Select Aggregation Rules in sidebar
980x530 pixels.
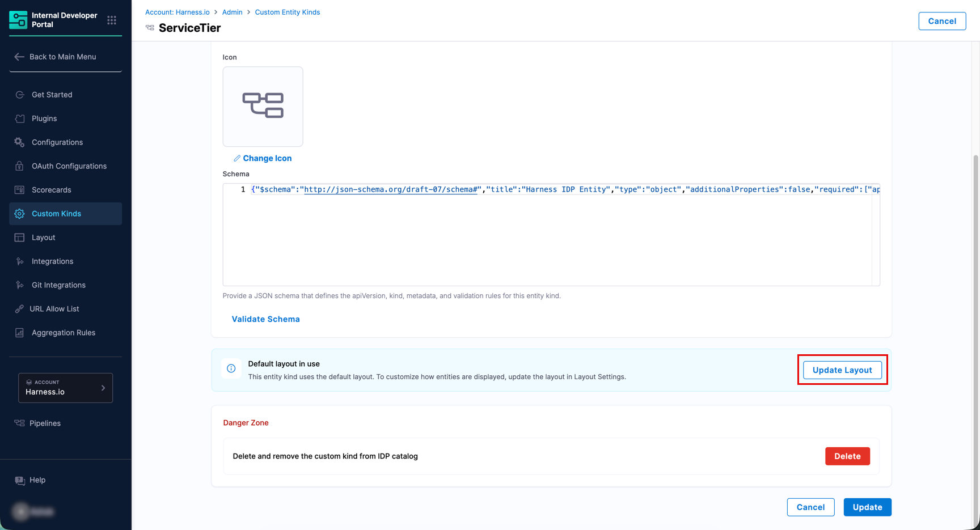63,333
